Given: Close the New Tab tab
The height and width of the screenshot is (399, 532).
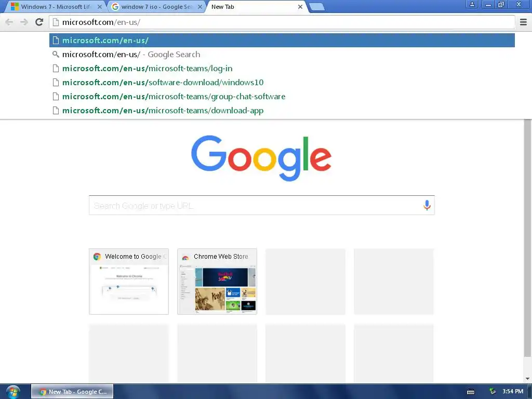Looking at the screenshot, I should [x=300, y=7].
